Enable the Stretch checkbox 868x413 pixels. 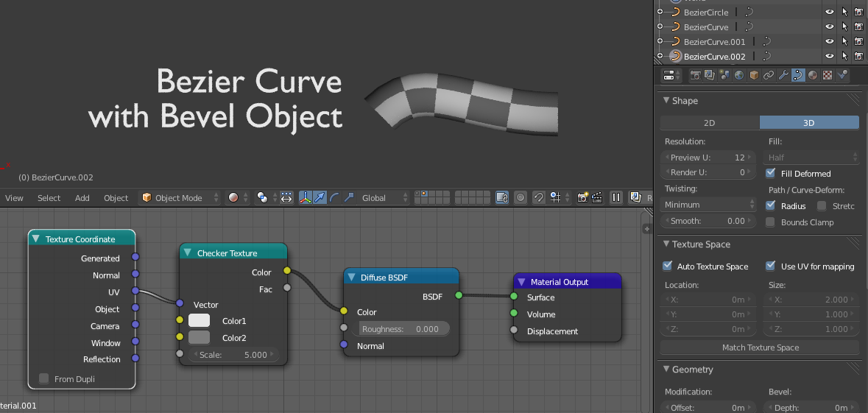pos(822,206)
